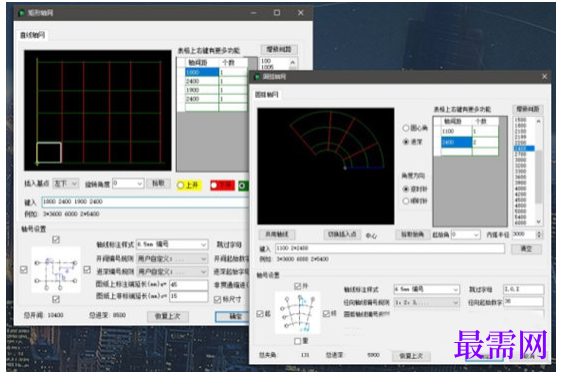
Task: Toggle bottom axis-number checkbox below rectangular grid diagram
Action: pyautogui.click(x=56, y=299)
